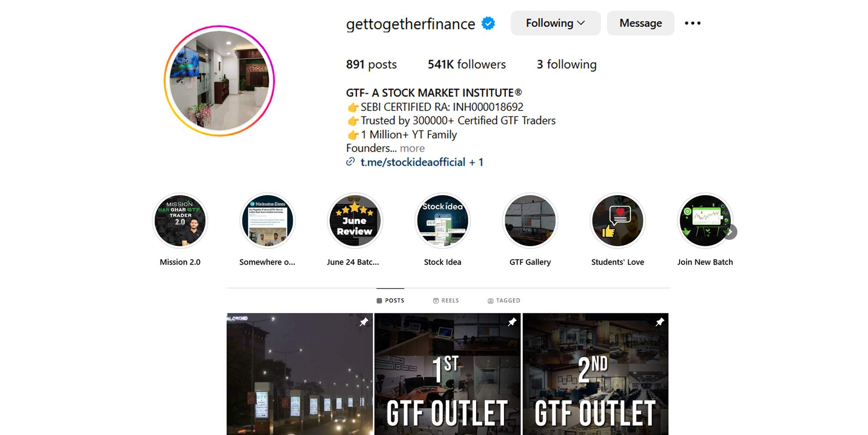View the 3 following list
The image size is (868, 435).
[566, 64]
